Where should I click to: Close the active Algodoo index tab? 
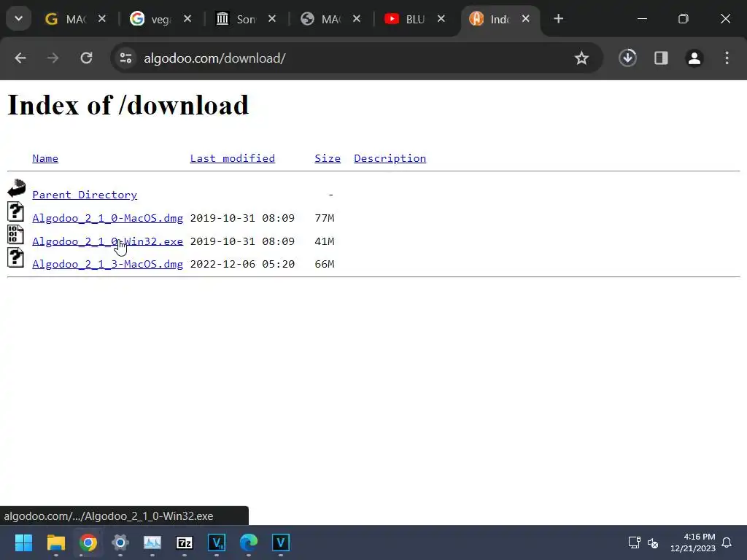click(525, 18)
